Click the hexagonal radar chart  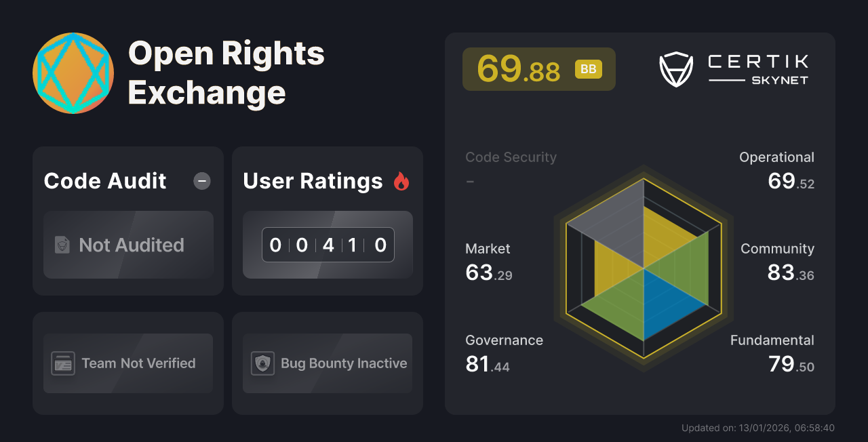click(x=643, y=268)
